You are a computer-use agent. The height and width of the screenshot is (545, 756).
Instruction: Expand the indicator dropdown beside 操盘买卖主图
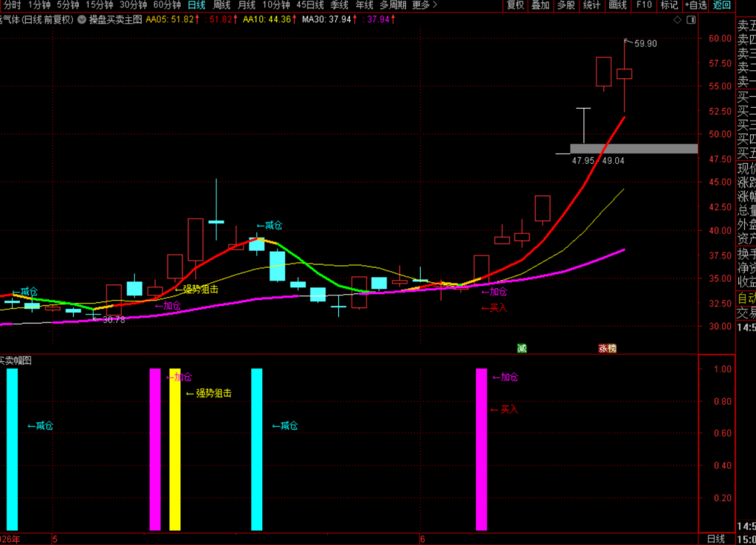(x=82, y=20)
